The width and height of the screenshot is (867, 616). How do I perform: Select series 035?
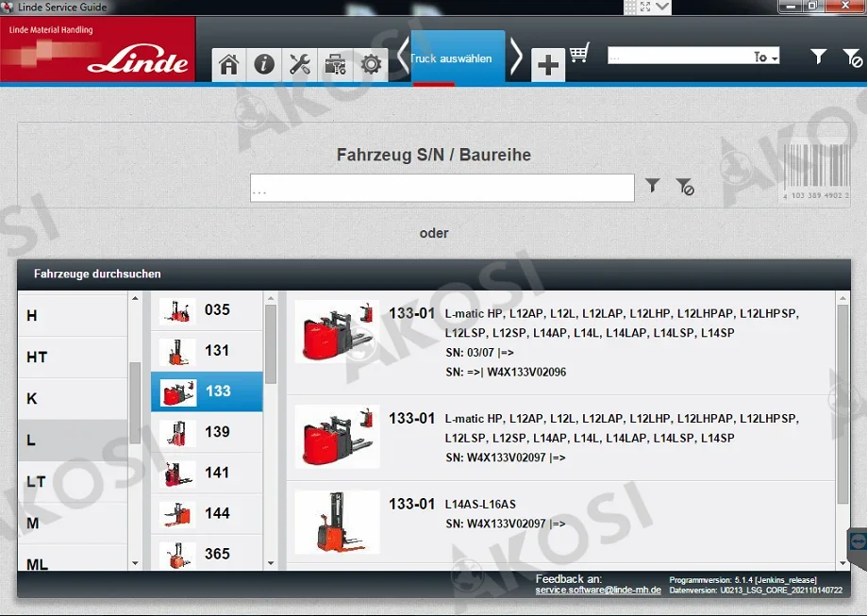click(x=207, y=310)
